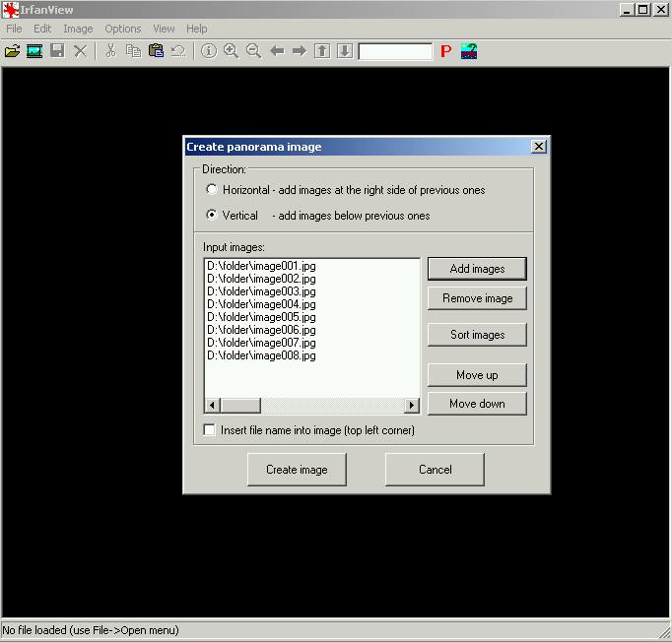Screen dimensions: 672x642
Task: Select the Horizontal direction radio button
Action: point(212,190)
